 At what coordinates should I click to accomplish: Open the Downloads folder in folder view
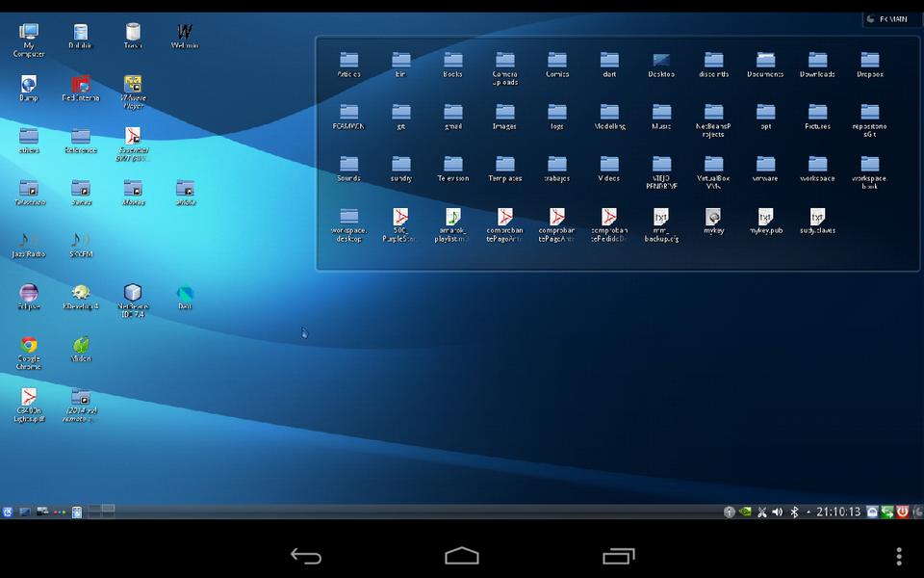[x=817, y=62]
